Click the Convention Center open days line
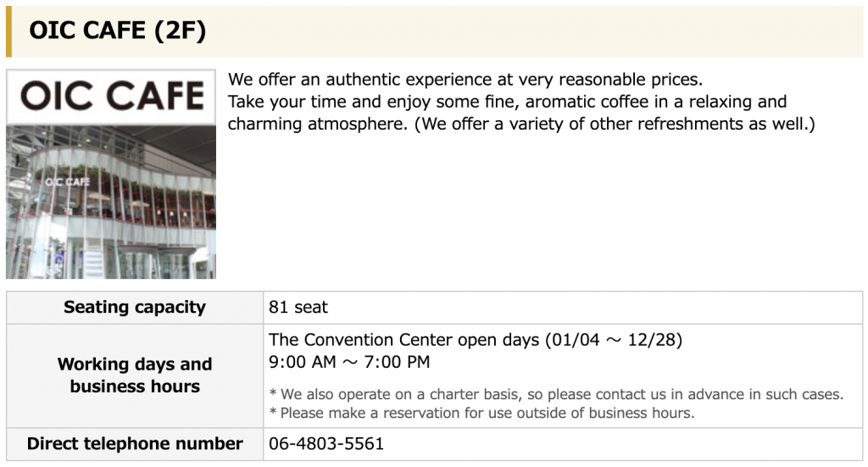This screenshot has width=868, height=467. [x=475, y=340]
